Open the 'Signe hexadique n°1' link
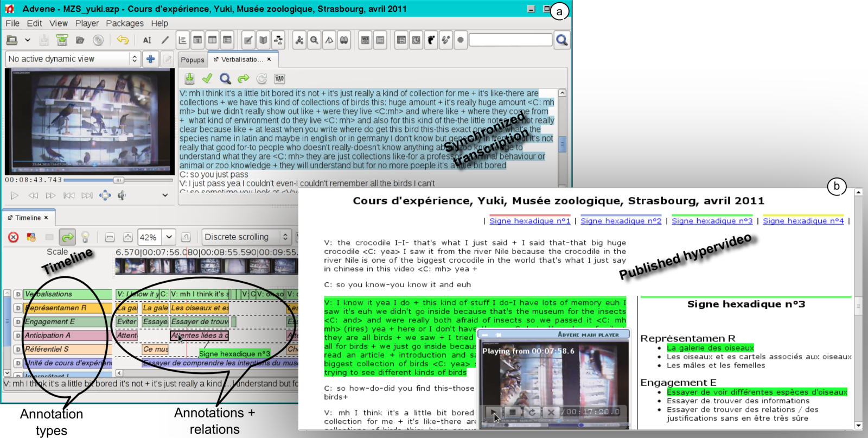Screen dimensions: 868x438 pos(529,221)
